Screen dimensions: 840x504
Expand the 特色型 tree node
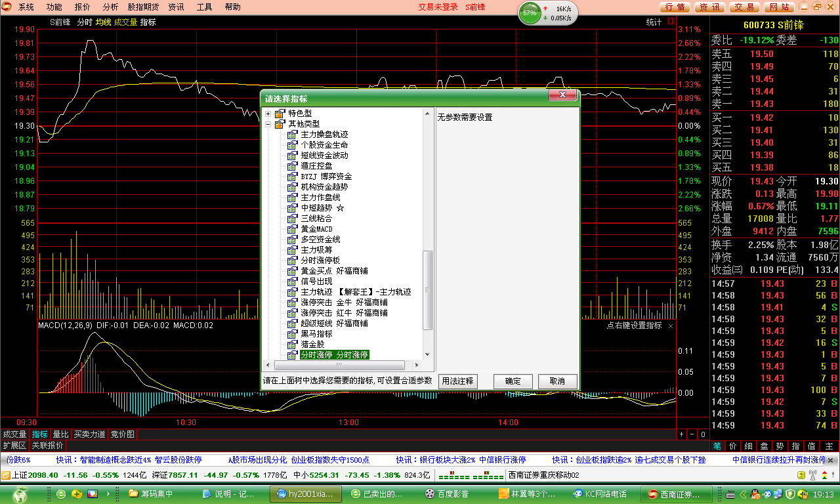click(x=268, y=114)
